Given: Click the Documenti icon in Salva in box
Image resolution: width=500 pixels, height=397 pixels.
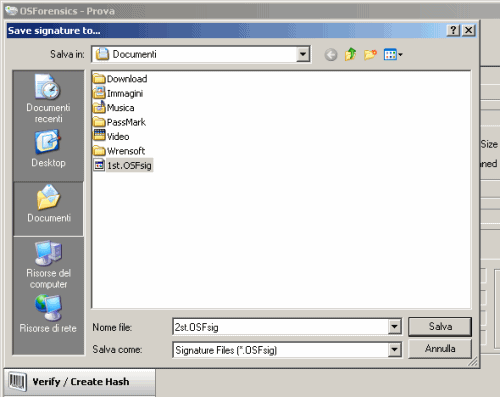Looking at the screenshot, I should [x=102, y=54].
